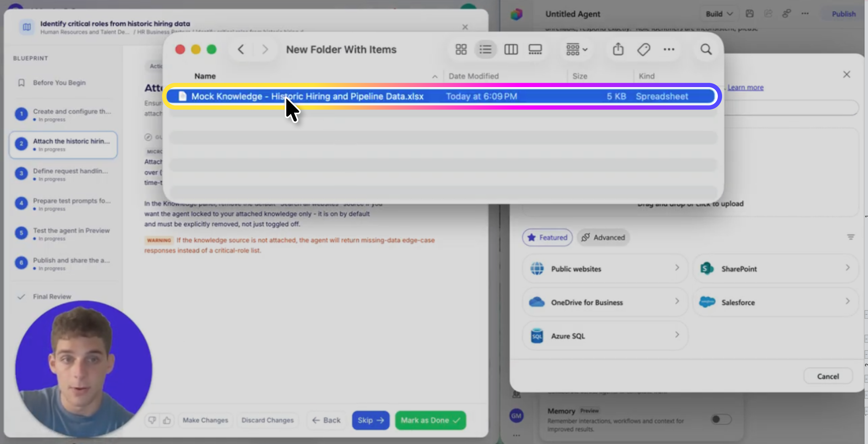This screenshot has height=444, width=868.
Task: Click the Finder tag icon
Action: [643, 50]
